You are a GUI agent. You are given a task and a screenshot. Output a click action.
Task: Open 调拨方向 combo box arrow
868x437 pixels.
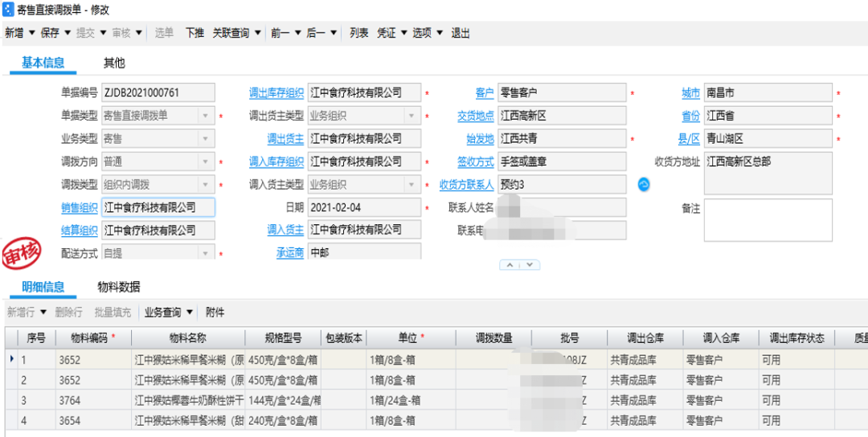206,162
